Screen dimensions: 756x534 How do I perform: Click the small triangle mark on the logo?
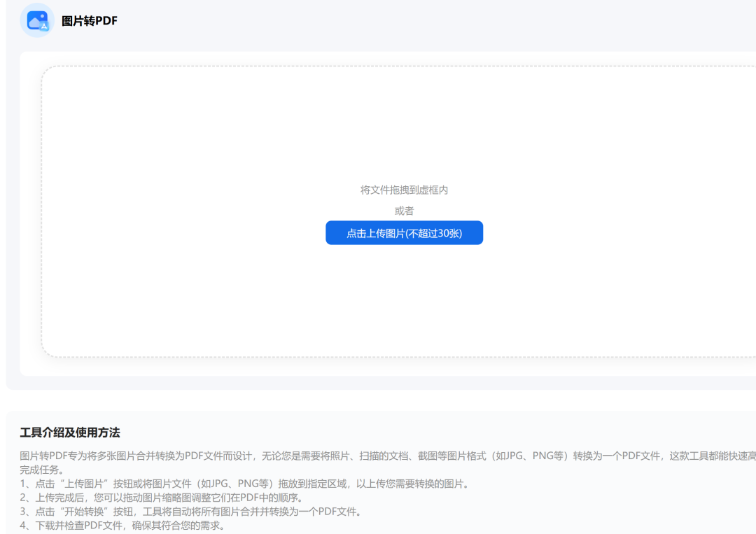(x=42, y=25)
